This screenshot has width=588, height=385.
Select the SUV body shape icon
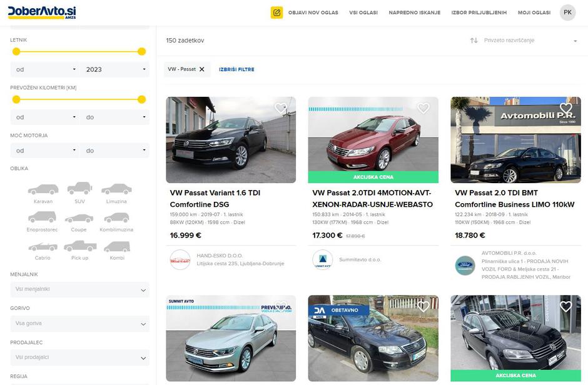[x=79, y=188]
